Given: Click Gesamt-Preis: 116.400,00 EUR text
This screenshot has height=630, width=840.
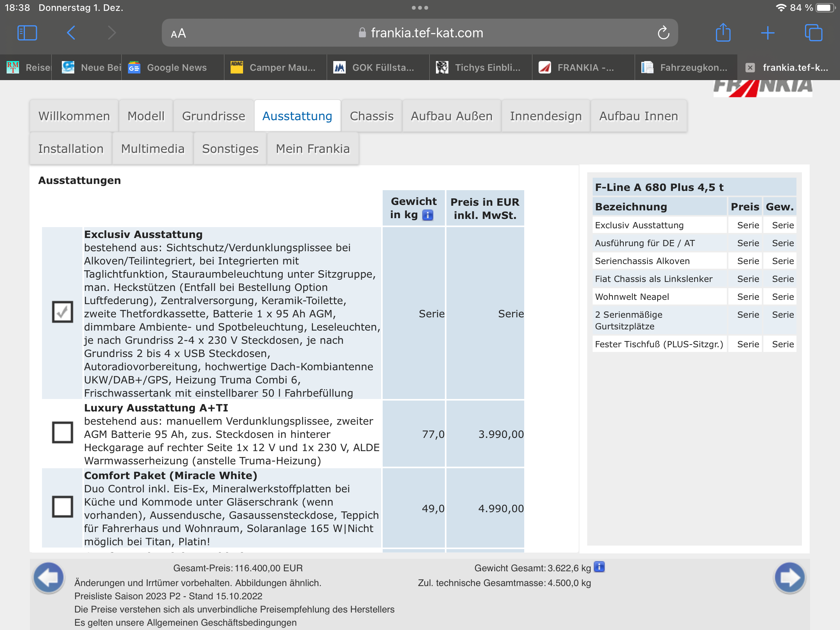Looking at the screenshot, I should click(238, 568).
